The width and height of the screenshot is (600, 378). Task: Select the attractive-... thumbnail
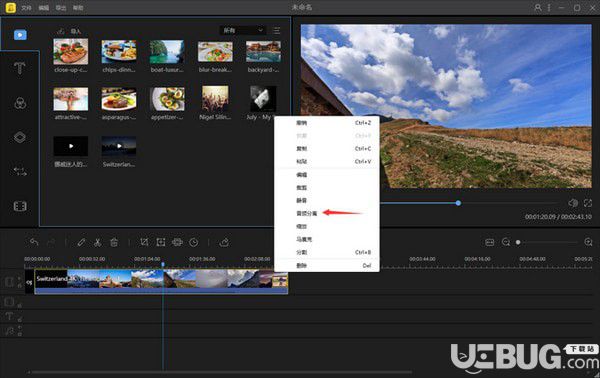click(71, 99)
